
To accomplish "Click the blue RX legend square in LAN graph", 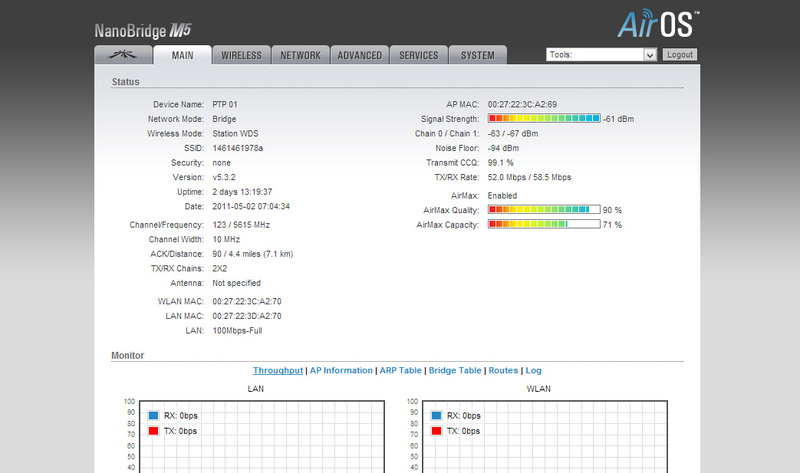I will click(153, 415).
